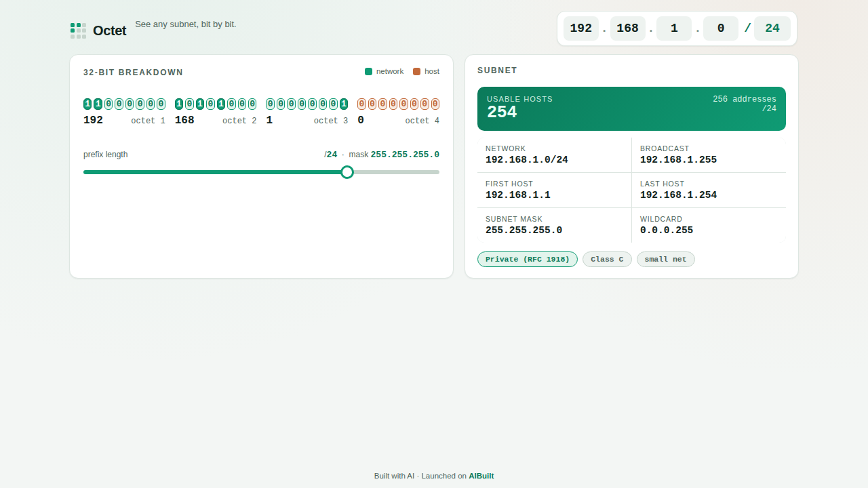Image resolution: width=868 pixels, height=488 pixels.
Task: Focus the first octet input showing 192
Action: click(581, 28)
